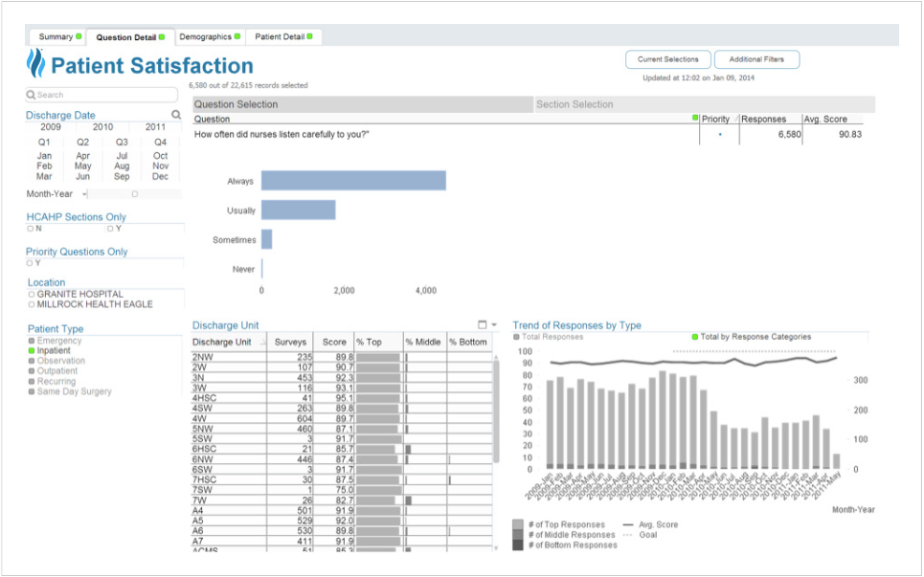The width and height of the screenshot is (924, 577).
Task: Click the Total Responses legend square
Action: click(518, 336)
